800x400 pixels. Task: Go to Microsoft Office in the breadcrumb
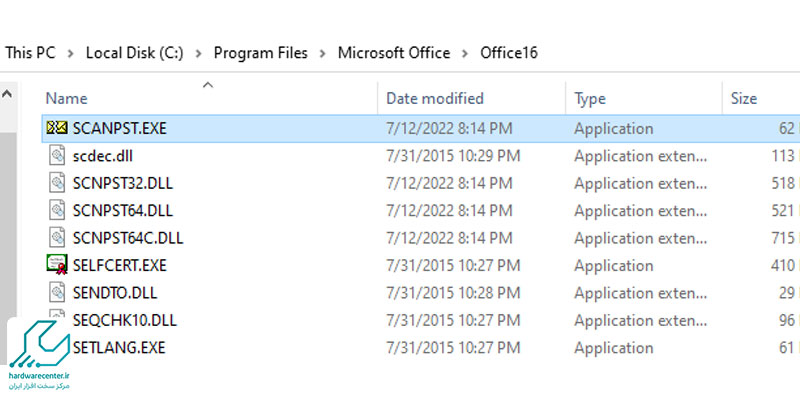coord(394,53)
